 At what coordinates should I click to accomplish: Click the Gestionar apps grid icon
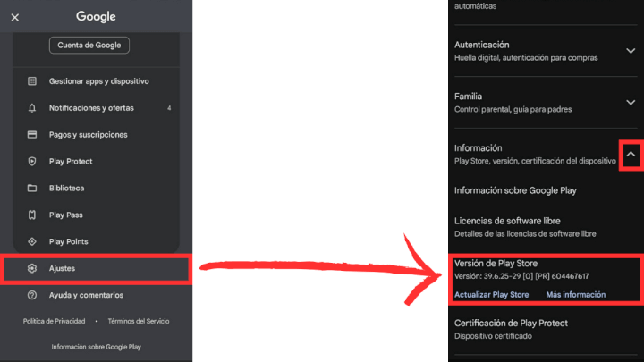click(x=32, y=81)
